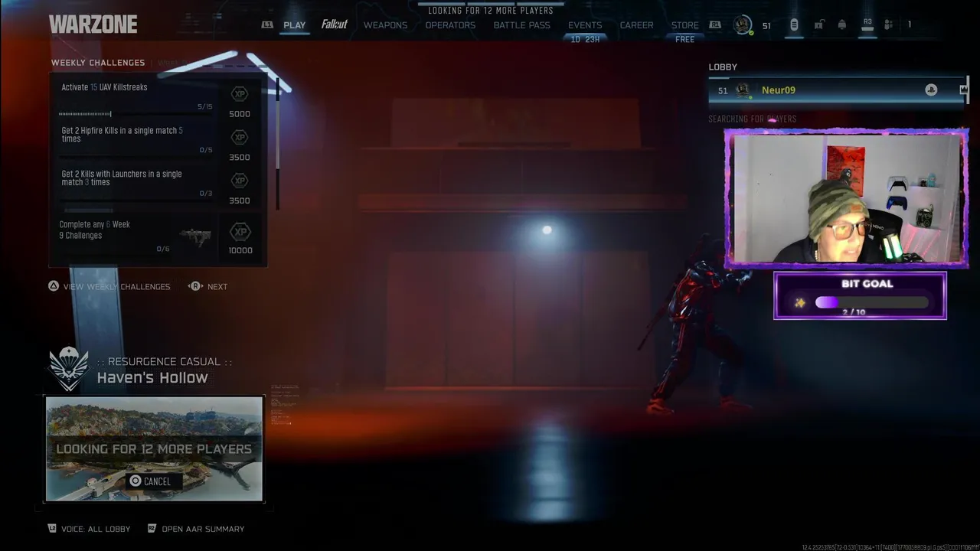Click the party leader crown icon

tap(963, 90)
